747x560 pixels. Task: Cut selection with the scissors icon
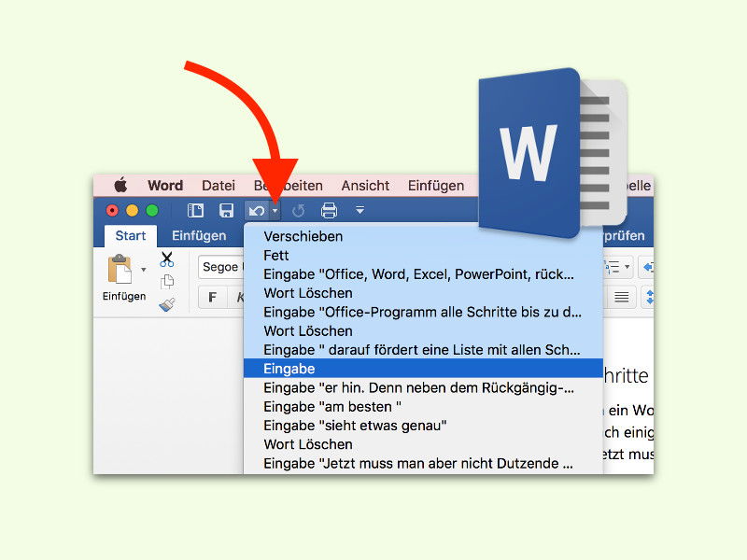[167, 259]
